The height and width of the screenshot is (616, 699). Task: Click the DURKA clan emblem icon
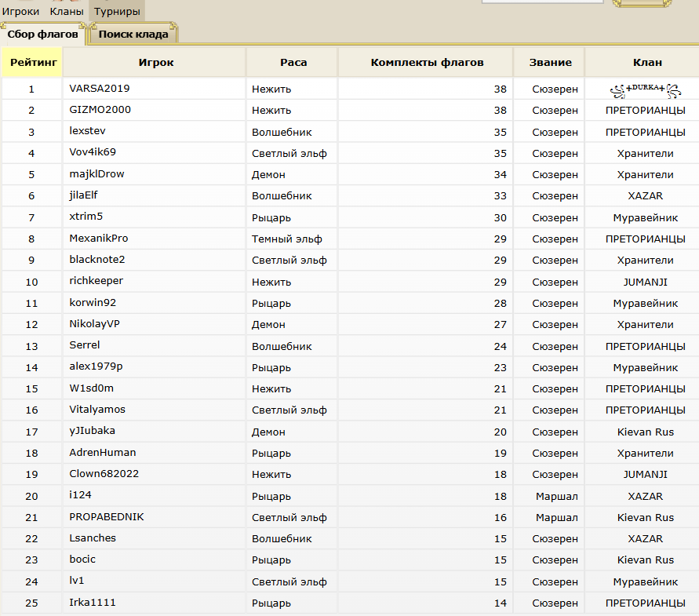tap(645, 90)
